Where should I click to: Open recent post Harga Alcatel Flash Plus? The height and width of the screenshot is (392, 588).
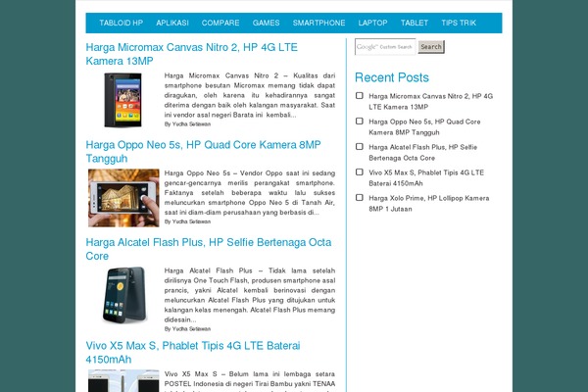pos(423,152)
